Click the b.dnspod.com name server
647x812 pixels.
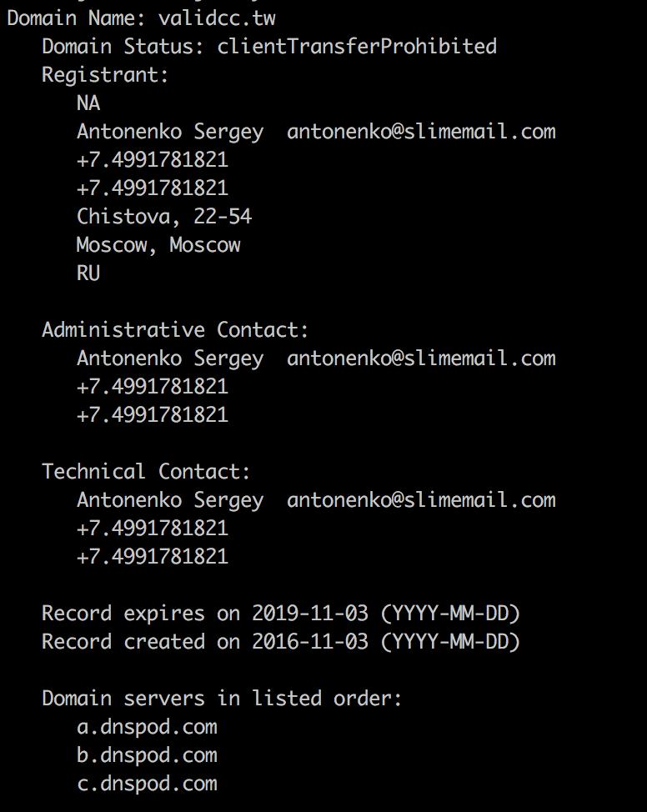147,754
